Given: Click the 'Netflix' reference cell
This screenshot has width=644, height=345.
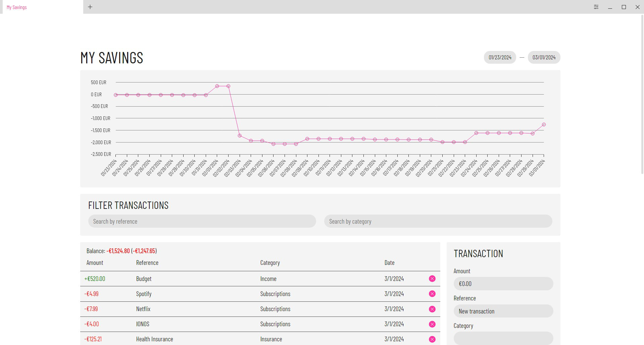Looking at the screenshot, I should [x=143, y=309].
